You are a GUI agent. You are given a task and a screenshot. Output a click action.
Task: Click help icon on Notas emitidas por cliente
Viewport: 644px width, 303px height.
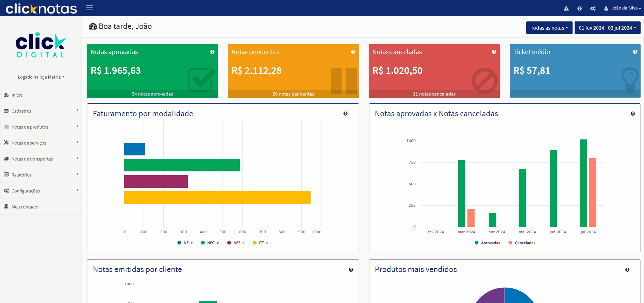pyautogui.click(x=351, y=270)
